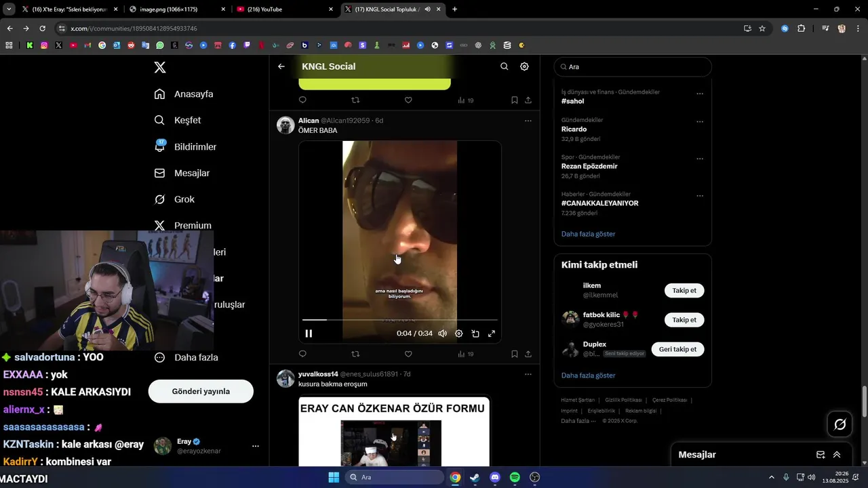Open options for Ricardo trend
The image size is (868, 488).
tap(700, 122)
